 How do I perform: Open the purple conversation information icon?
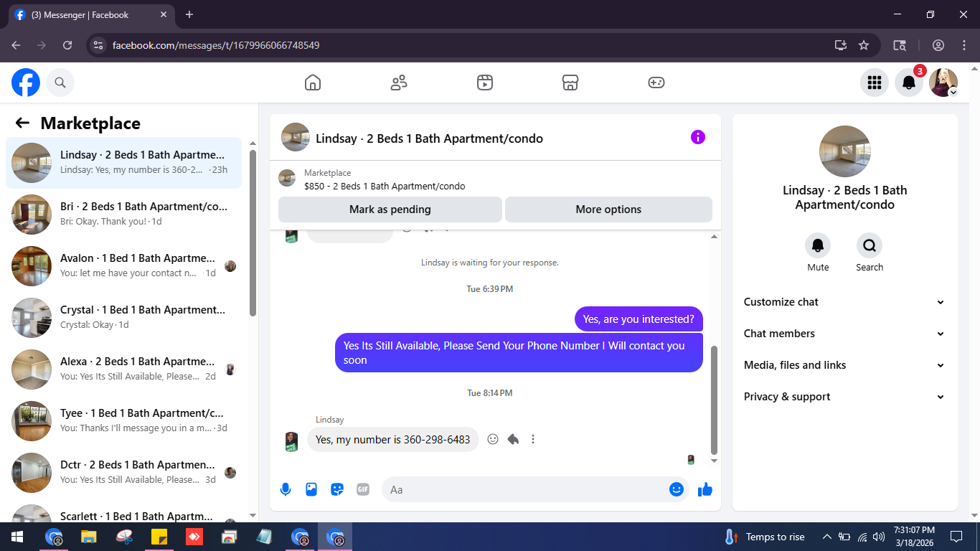click(x=698, y=137)
